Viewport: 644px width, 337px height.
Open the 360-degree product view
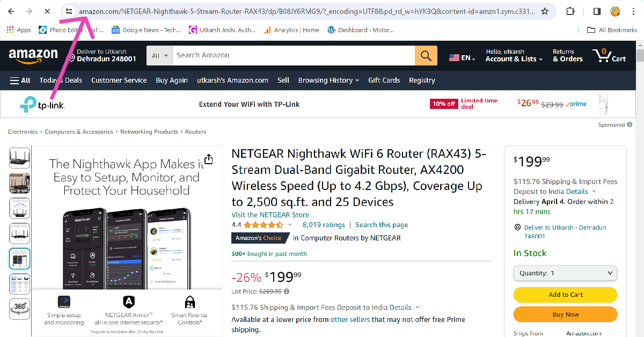pyautogui.click(x=20, y=308)
